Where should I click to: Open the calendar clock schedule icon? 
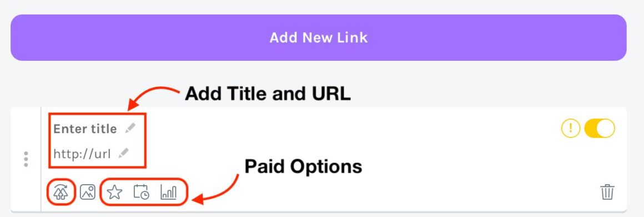[x=141, y=192]
